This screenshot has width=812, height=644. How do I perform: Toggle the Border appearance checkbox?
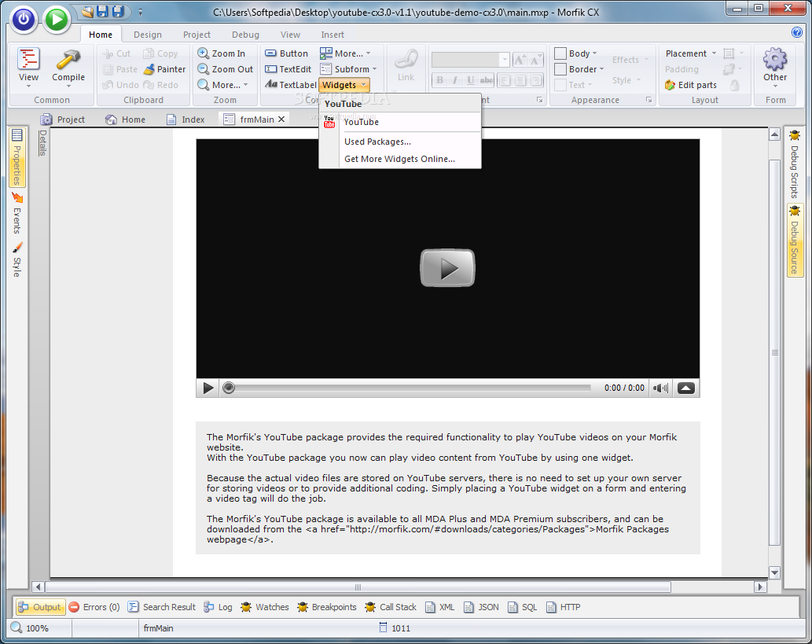click(x=560, y=69)
